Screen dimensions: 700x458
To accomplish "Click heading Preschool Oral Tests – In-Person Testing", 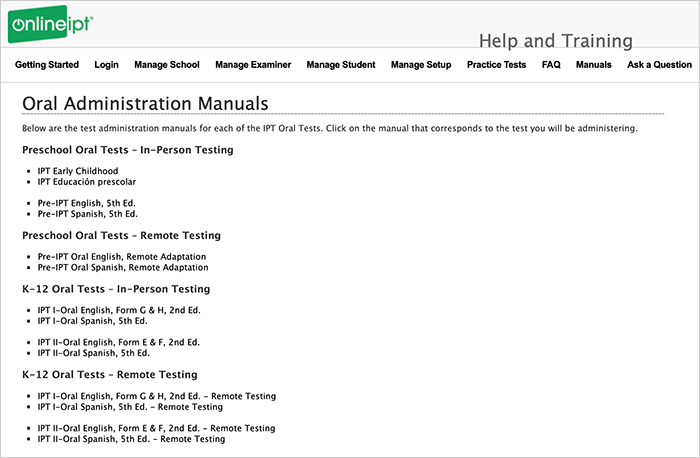I will click(x=128, y=150).
